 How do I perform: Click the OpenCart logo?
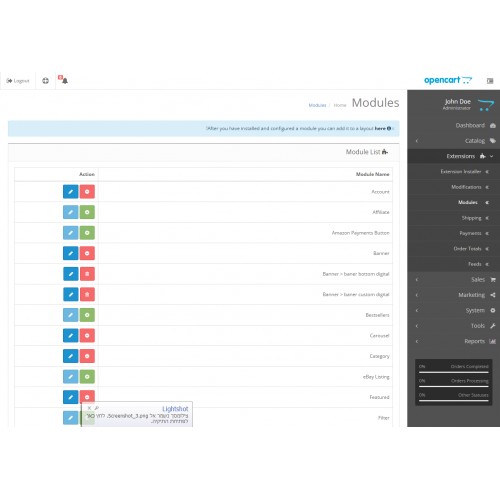[448, 80]
